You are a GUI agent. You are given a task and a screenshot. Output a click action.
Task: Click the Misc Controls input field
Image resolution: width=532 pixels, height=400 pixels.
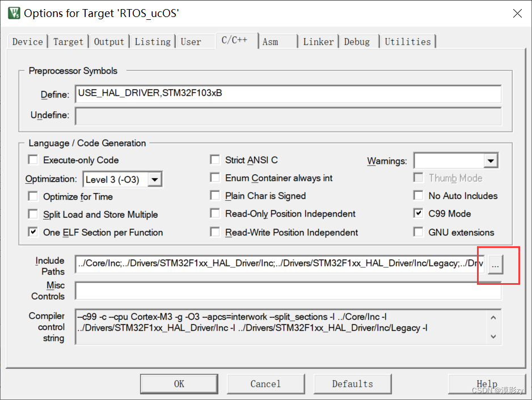tap(288, 290)
